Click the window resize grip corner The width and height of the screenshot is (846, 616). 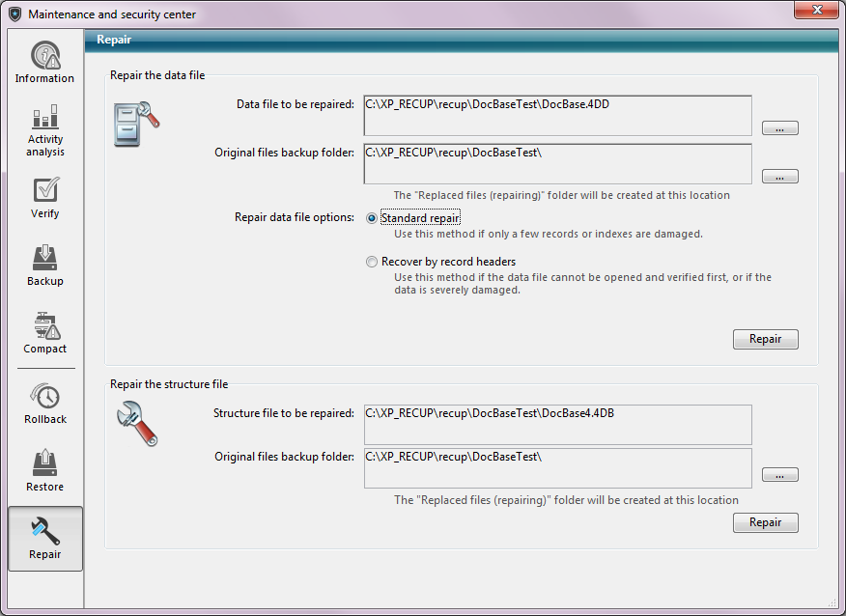click(x=831, y=602)
